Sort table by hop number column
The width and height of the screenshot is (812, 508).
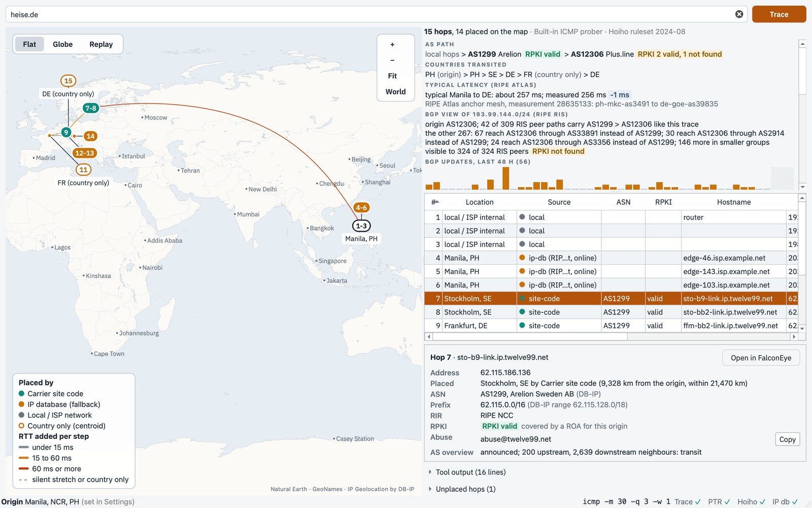tap(434, 202)
